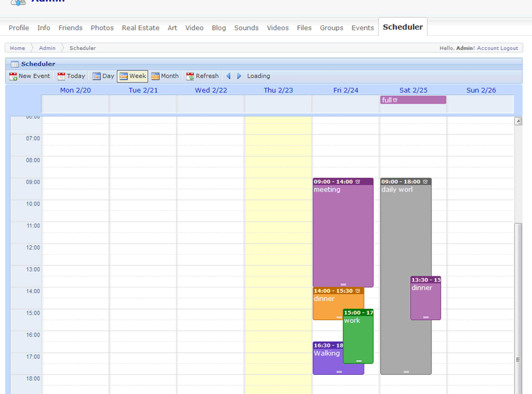Click the Today button label
Viewport: 532px width, 394px height.
pyautogui.click(x=76, y=76)
